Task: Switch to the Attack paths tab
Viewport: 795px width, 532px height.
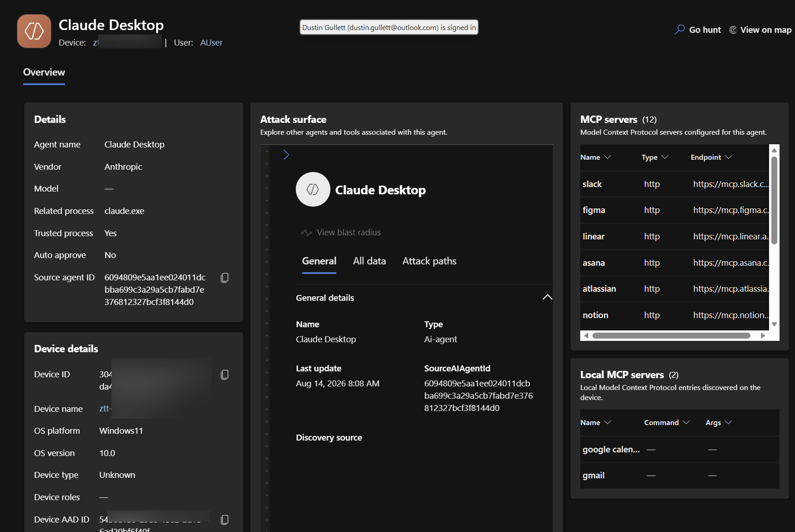Action: point(430,261)
